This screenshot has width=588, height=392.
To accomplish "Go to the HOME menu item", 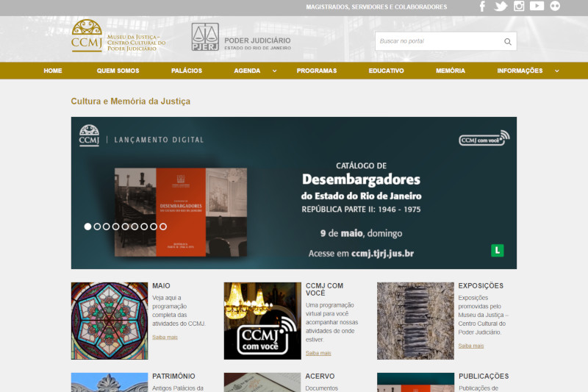I will [x=53, y=71].
